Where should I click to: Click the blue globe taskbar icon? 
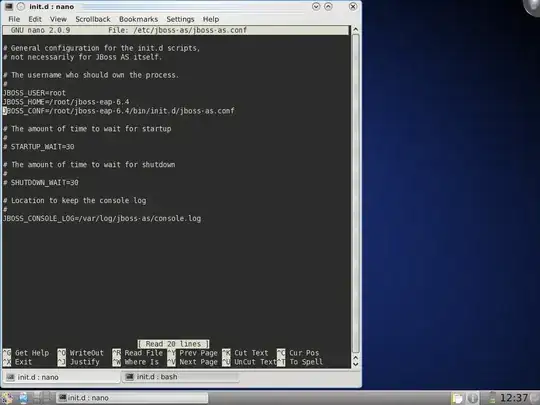(23, 398)
